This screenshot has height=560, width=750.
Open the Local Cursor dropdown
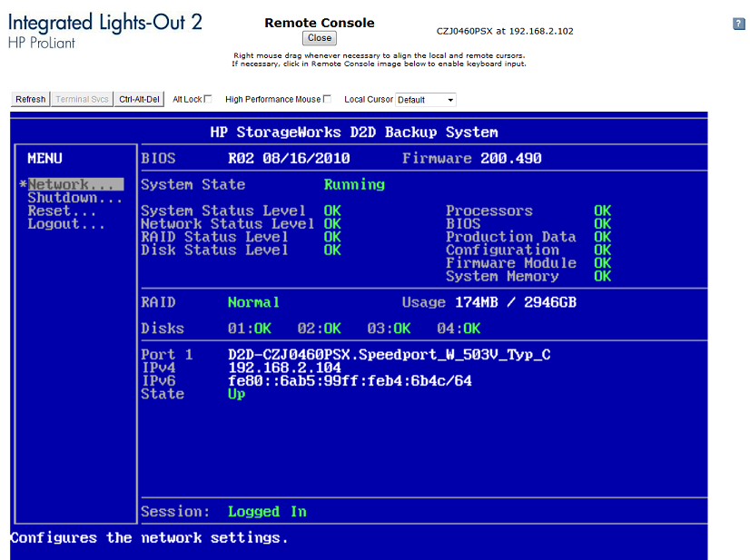[426, 100]
